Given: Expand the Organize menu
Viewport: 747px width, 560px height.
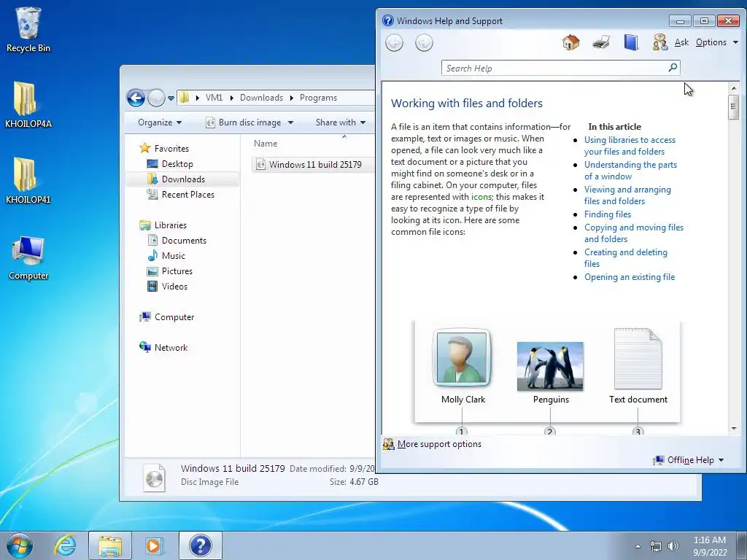Looking at the screenshot, I should coord(160,122).
